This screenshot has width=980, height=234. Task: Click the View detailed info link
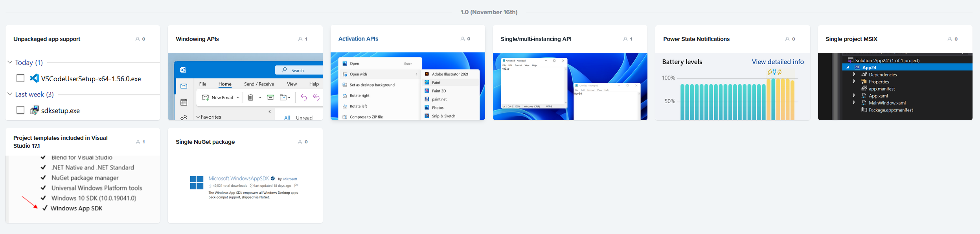point(778,62)
